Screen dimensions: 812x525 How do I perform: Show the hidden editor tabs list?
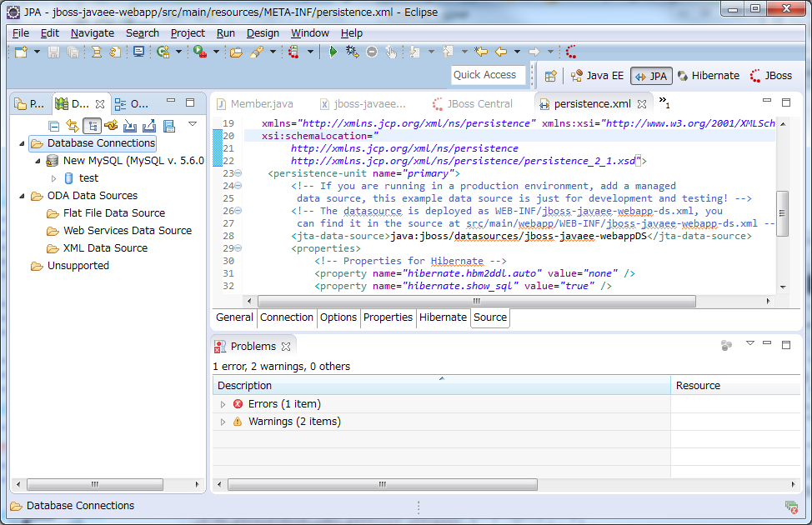[x=664, y=102]
